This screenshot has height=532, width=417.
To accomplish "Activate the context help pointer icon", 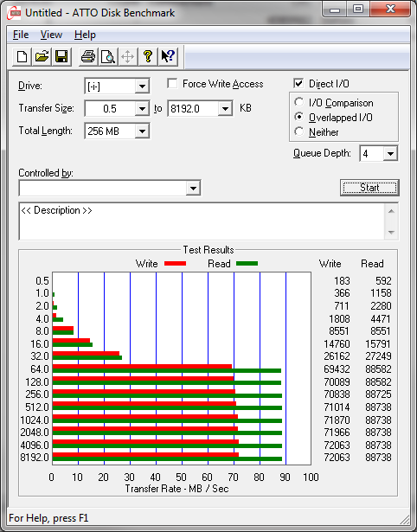I will pyautogui.click(x=168, y=56).
